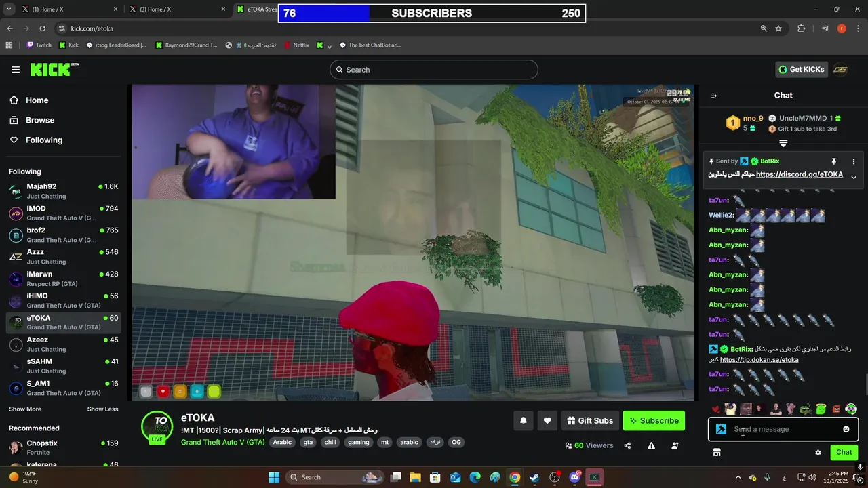This screenshot has height=488, width=868.
Task: Bookmark this page with star icon
Action: click(778, 28)
